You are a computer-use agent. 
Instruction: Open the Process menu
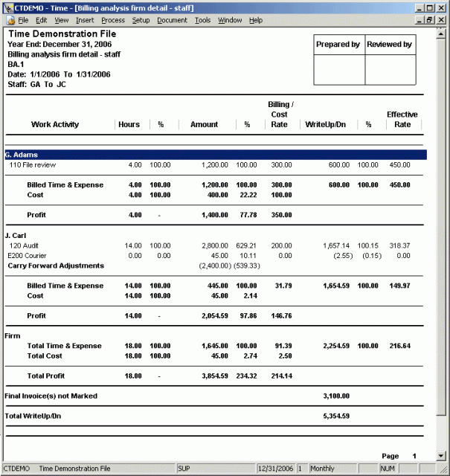click(x=113, y=20)
